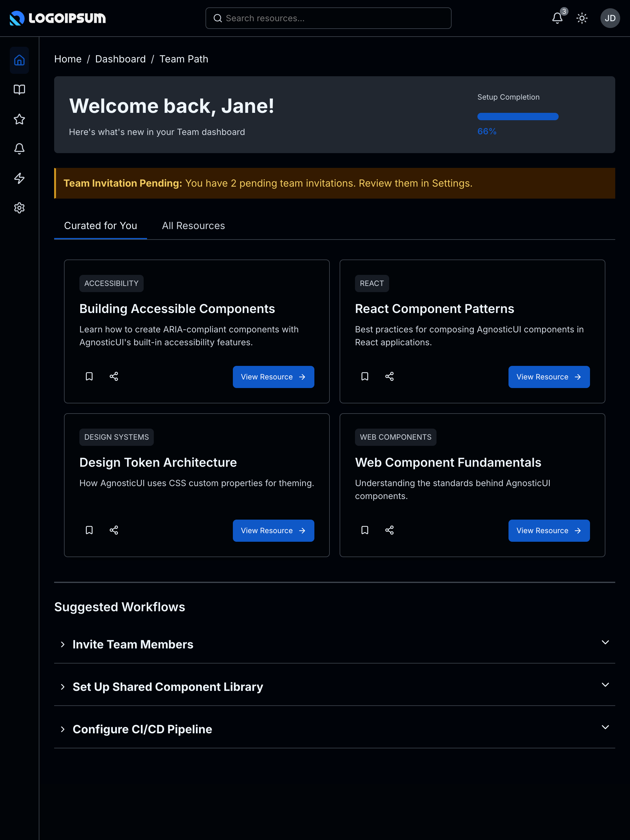Share the React Component Patterns resource
Screen dimensions: 630x840
pyautogui.click(x=389, y=376)
